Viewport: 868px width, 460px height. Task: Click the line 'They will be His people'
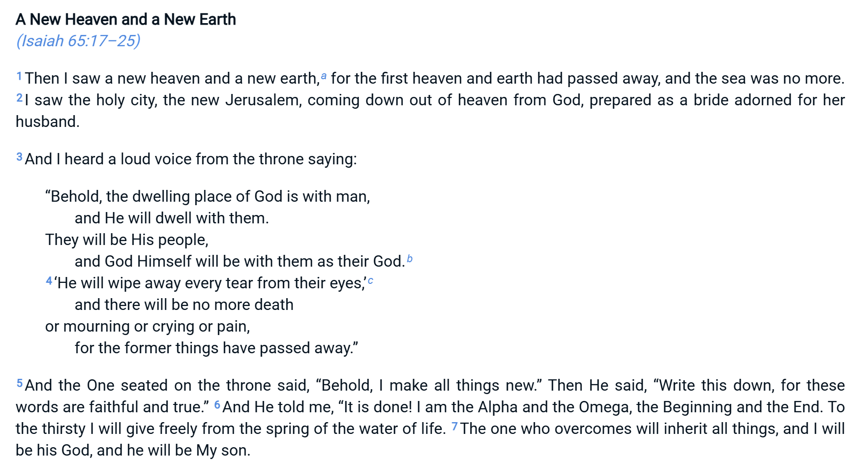point(127,240)
